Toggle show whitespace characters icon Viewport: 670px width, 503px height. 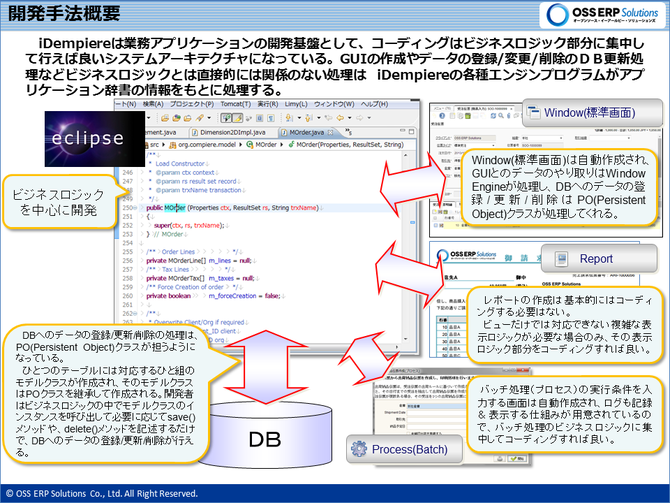(271, 118)
